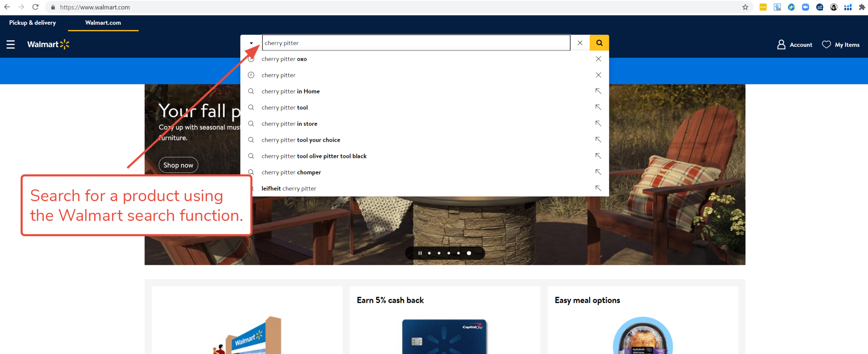
Task: Toggle the bookmark star for walmart.com
Action: [x=745, y=7]
